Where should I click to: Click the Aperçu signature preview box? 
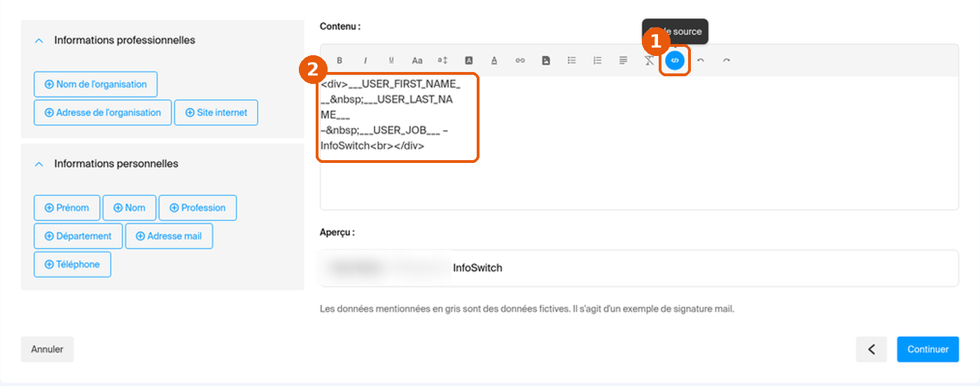click(639, 269)
